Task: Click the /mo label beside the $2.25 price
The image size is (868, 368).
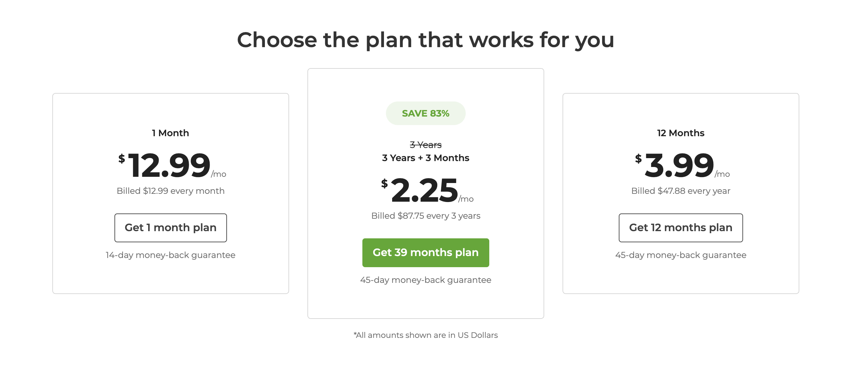Action: [466, 199]
